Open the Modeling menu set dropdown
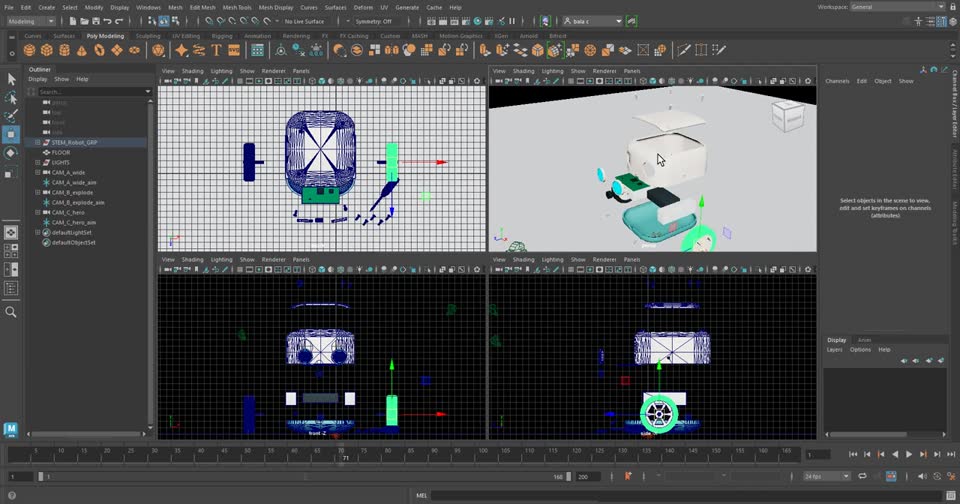 pyautogui.click(x=31, y=21)
